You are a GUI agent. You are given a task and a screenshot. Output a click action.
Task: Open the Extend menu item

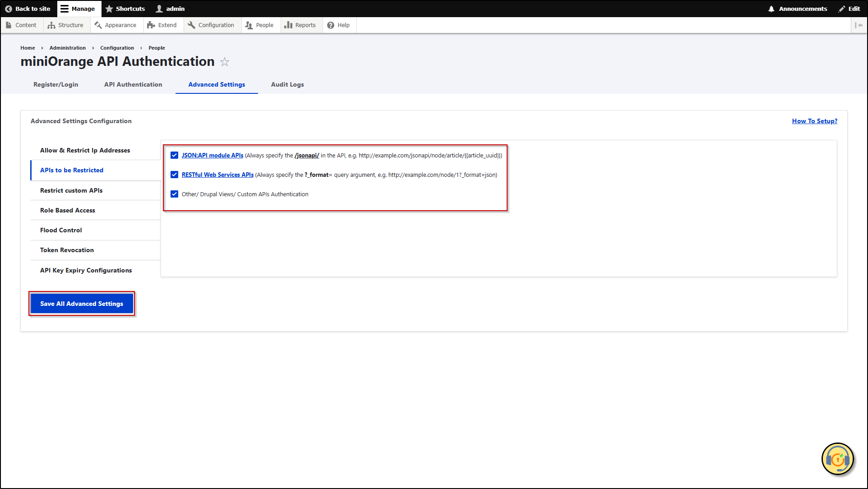tap(162, 25)
